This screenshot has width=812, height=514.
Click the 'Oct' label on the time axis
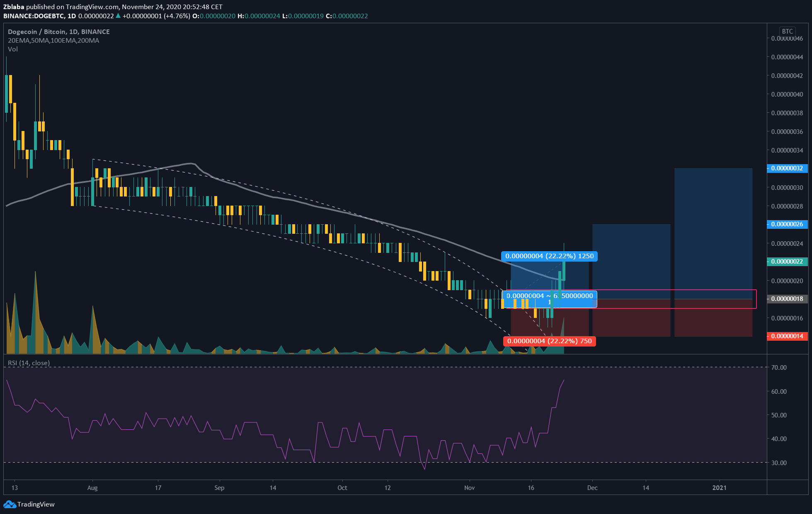pyautogui.click(x=342, y=487)
